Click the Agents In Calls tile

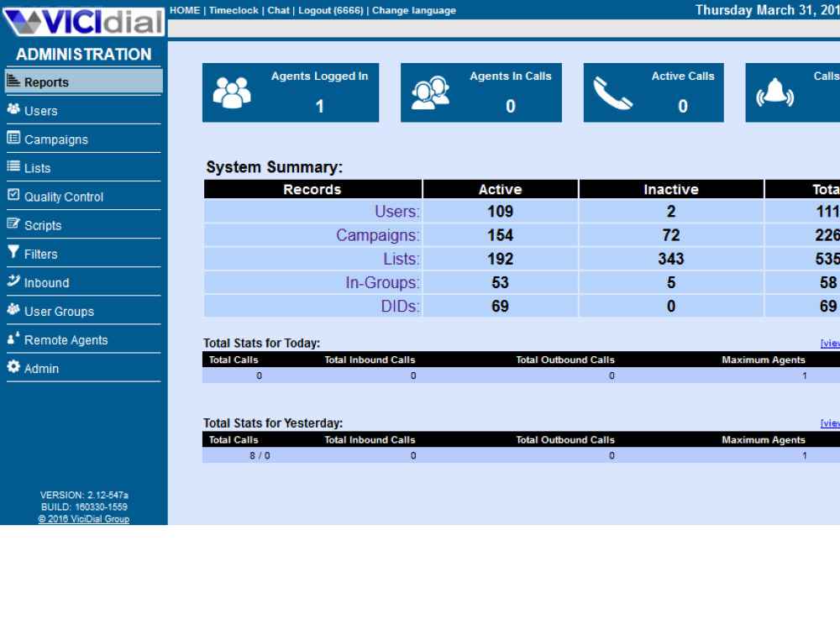[x=481, y=92]
